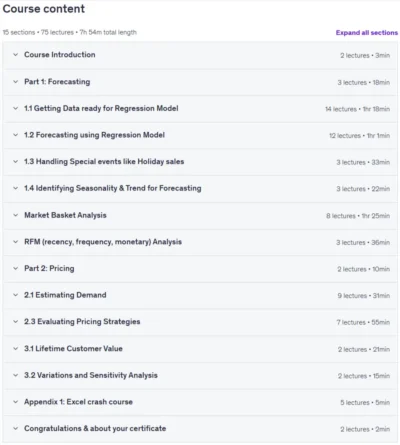
Task: Expand Congratulations & about your certificate chevron
Action: (x=15, y=429)
